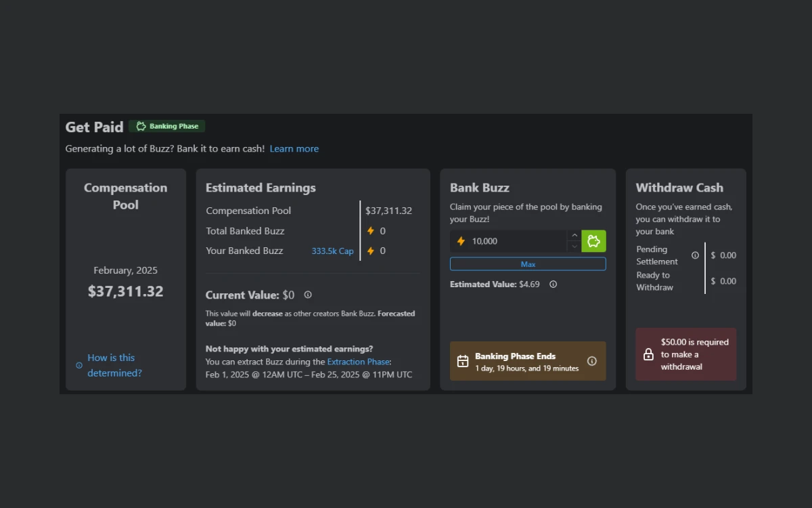This screenshot has height=508, width=812.
Task: Click the Max button under Buzz amount
Action: (528, 264)
